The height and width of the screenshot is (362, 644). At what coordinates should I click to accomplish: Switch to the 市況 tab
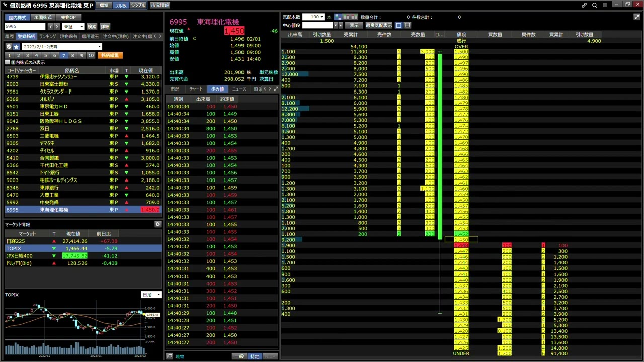pyautogui.click(x=175, y=89)
